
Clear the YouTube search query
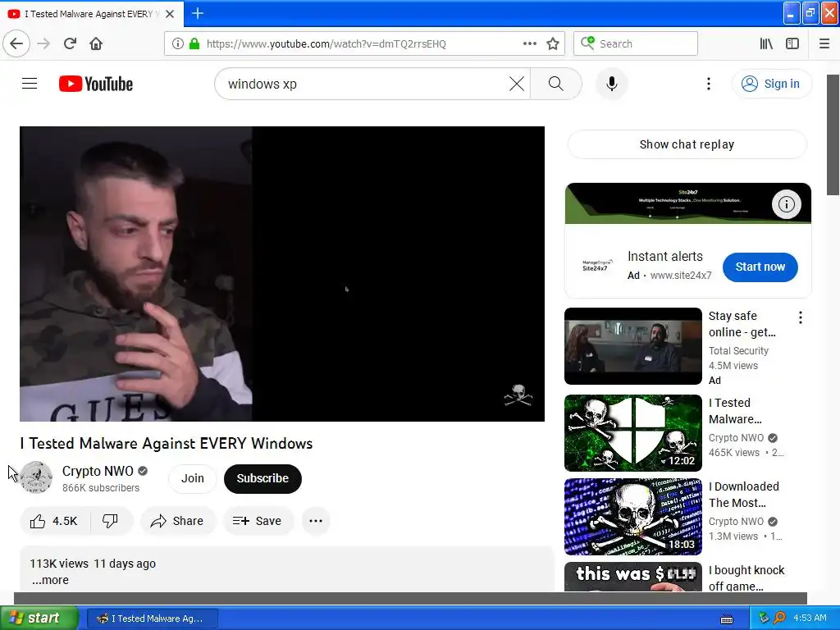[x=517, y=84]
